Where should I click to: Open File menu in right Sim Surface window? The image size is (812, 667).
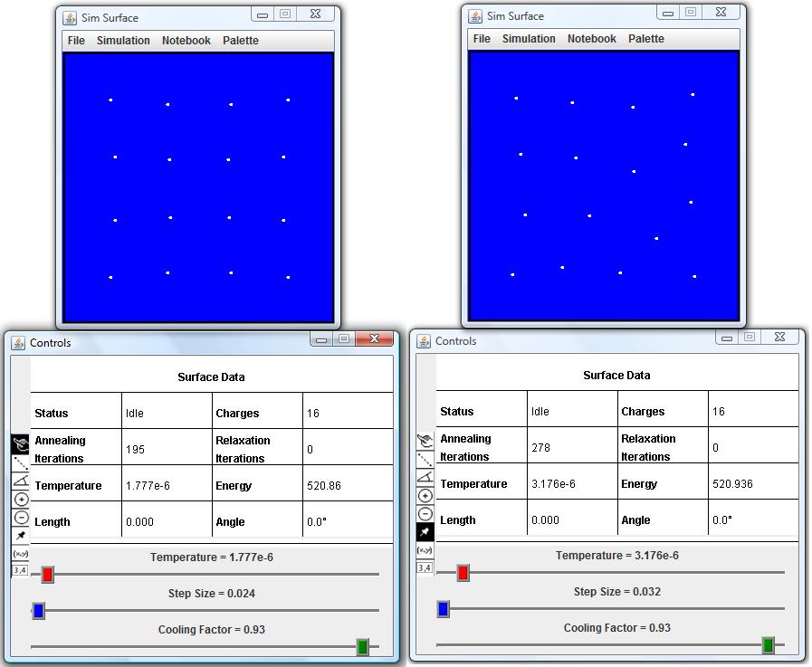[482, 39]
